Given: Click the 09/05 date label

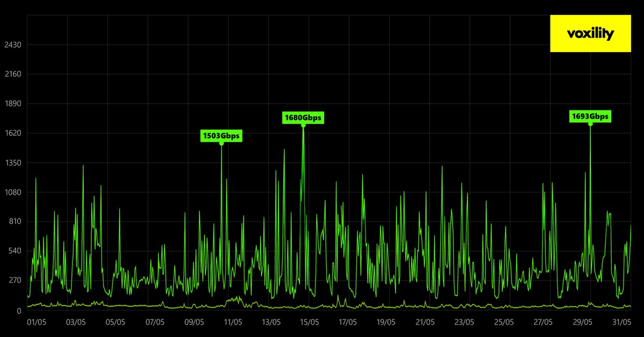Looking at the screenshot, I should tap(194, 323).
